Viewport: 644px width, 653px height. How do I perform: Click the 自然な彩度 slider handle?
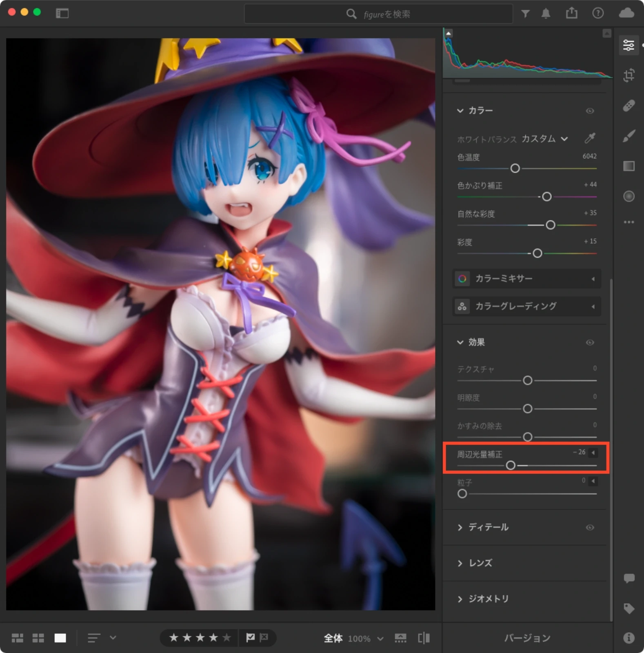550,225
